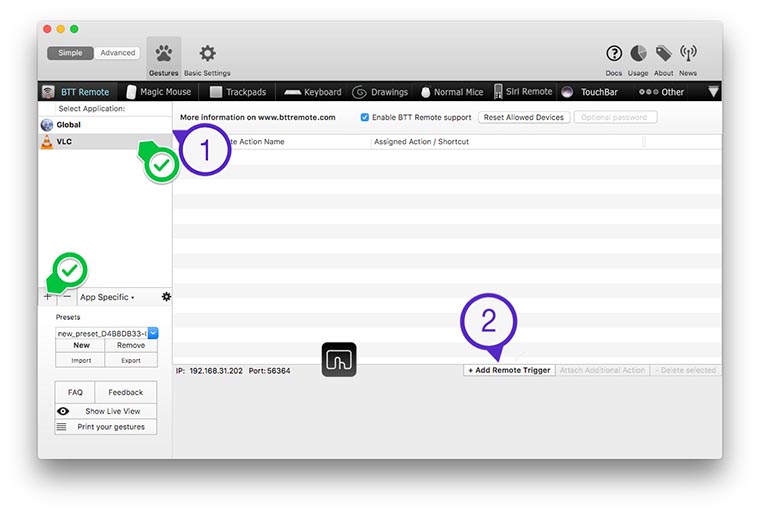Screen dimensions: 760x513
Task: Switch to the BTT Remote tab
Action: 76,92
